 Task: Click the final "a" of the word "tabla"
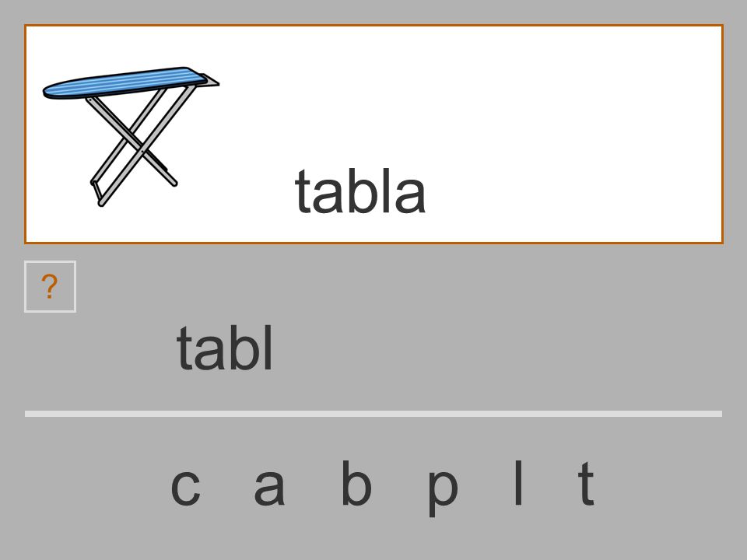[410, 194]
